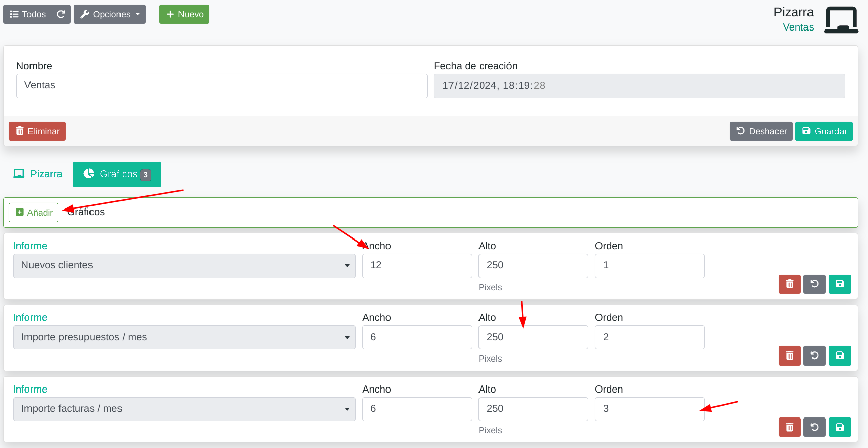868x448 pixels.
Task: Click the Guardar button
Action: point(824,131)
